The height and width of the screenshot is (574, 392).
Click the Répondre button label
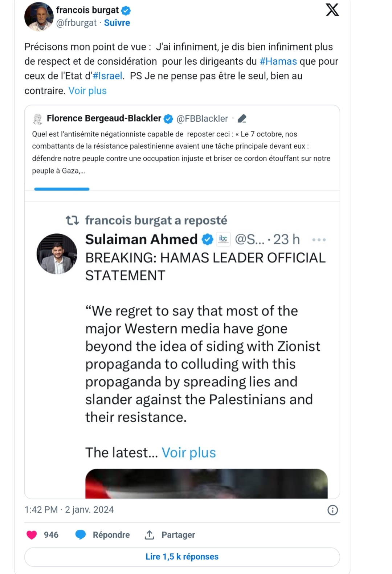click(x=111, y=535)
